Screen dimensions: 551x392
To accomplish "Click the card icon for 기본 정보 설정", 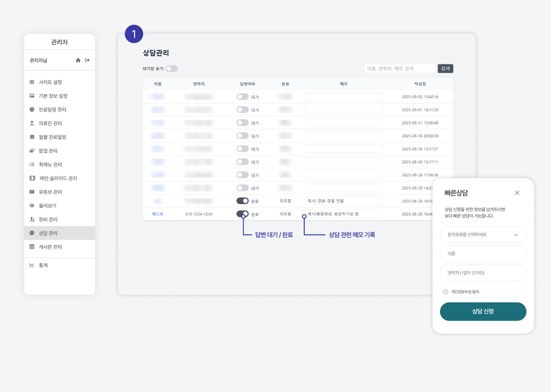I will [32, 96].
